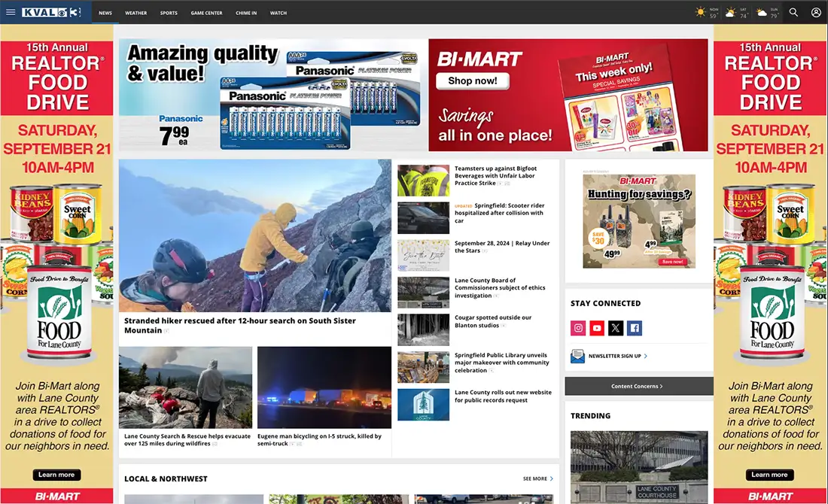This screenshot has height=504, width=828.
Task: Click the I-5 night crash photo thumbnail
Action: click(x=324, y=387)
